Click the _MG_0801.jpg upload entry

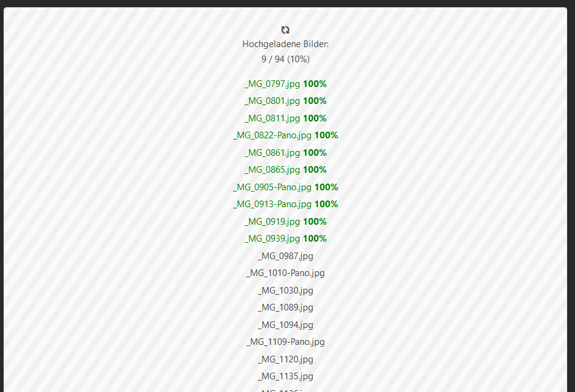[272, 101]
